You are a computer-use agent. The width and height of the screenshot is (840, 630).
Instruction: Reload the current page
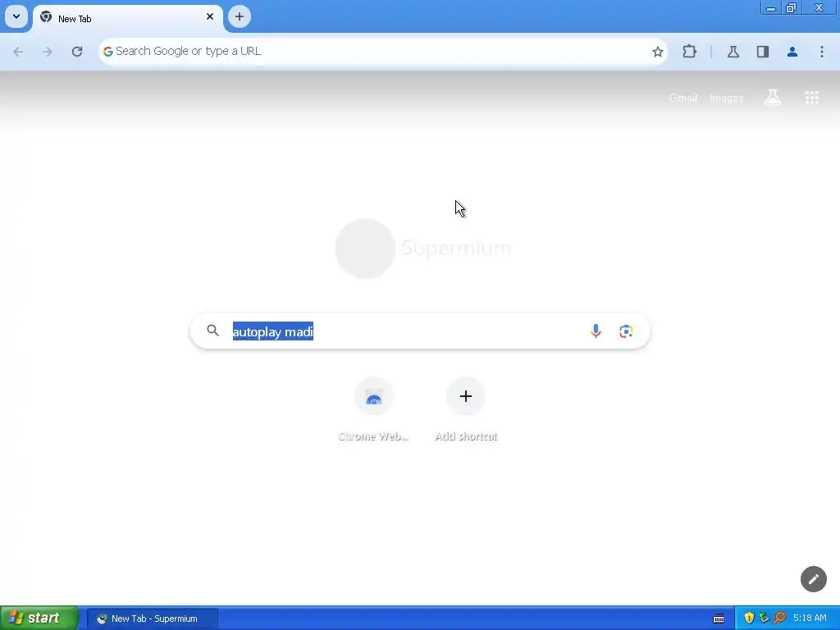pyautogui.click(x=77, y=52)
